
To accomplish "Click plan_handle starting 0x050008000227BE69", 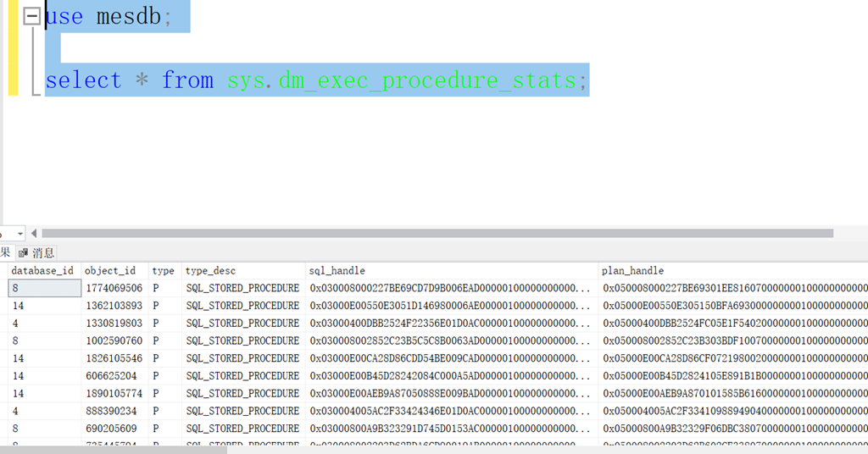I will coord(733,288).
